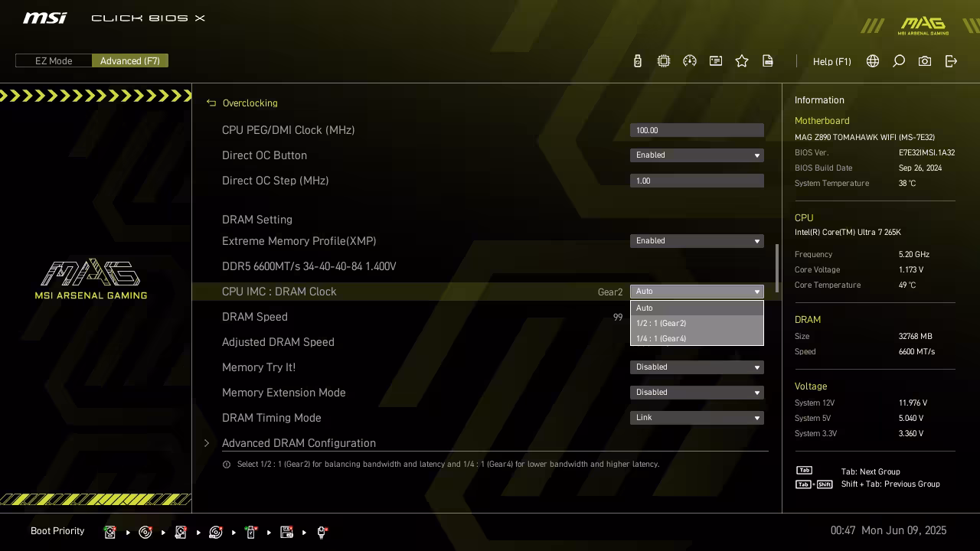Edit the Direct OC Step value field
This screenshot has width=980, height=551.
(697, 181)
